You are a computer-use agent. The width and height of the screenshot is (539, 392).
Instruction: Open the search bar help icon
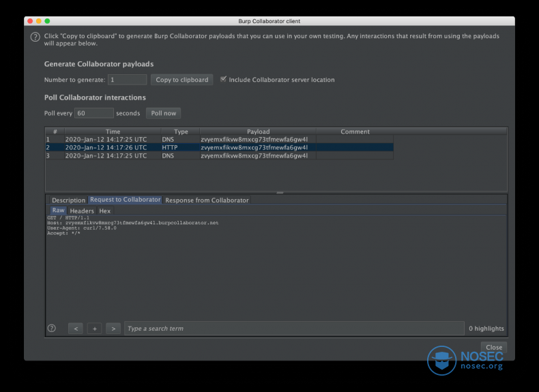pos(52,328)
